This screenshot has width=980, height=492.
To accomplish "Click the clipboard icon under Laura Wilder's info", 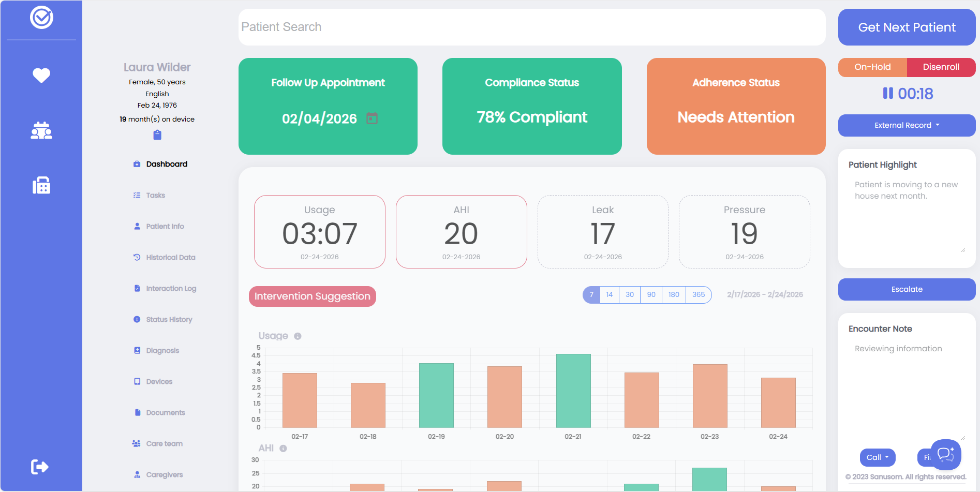I will tap(157, 135).
